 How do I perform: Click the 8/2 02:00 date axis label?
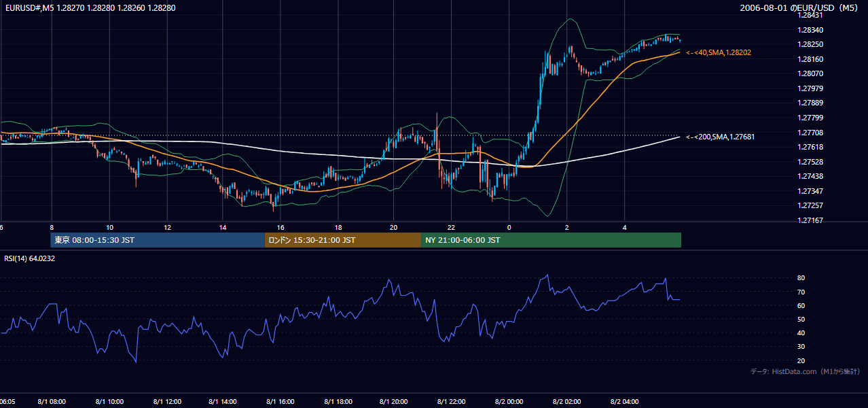point(566,402)
